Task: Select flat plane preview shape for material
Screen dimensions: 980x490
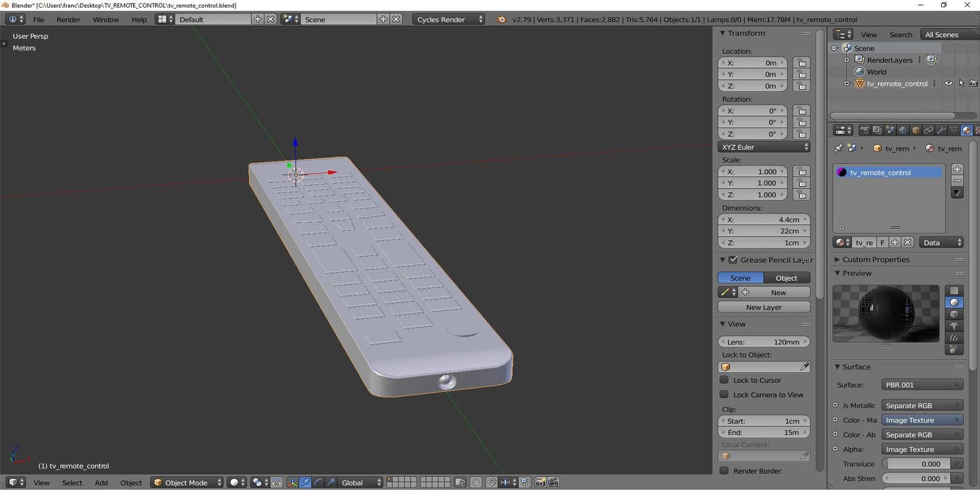Action: coord(954,290)
